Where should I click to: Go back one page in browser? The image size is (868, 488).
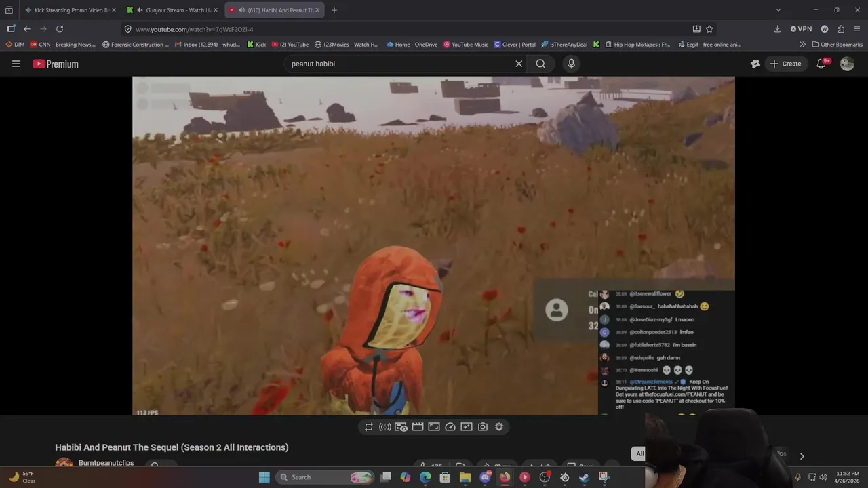(x=27, y=29)
